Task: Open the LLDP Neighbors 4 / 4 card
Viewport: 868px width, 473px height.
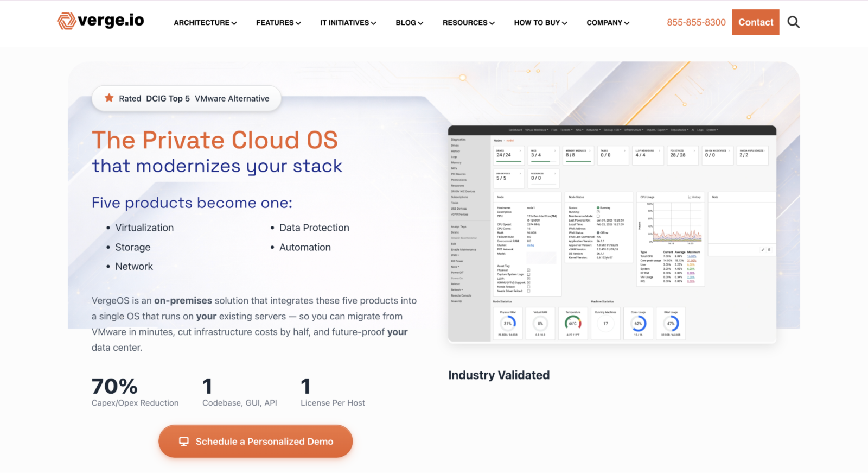Action: tap(648, 155)
